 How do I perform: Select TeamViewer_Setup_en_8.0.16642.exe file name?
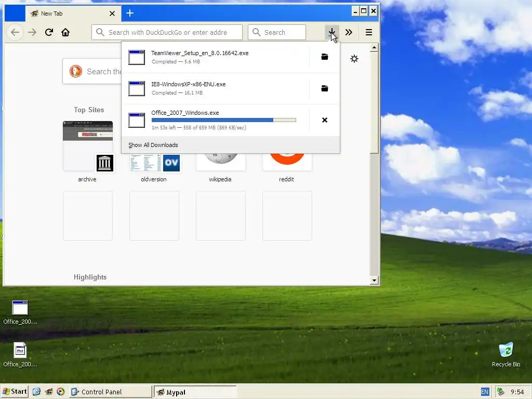point(200,53)
